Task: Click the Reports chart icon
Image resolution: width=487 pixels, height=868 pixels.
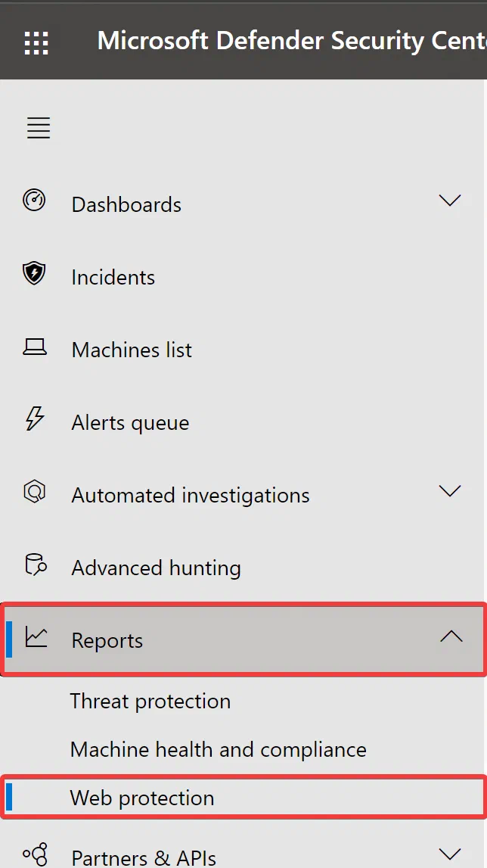Action: coord(36,637)
